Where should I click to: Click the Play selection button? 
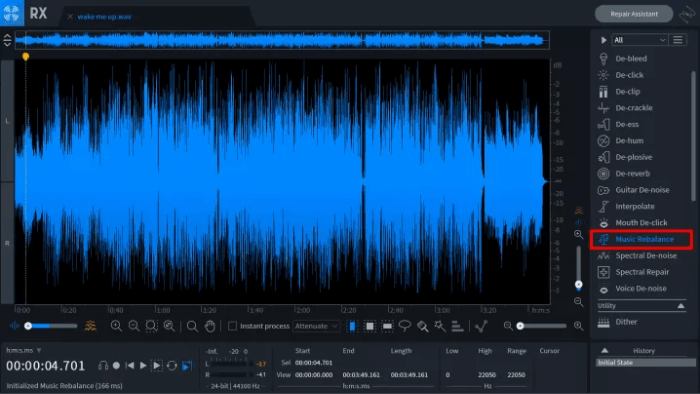click(x=157, y=366)
